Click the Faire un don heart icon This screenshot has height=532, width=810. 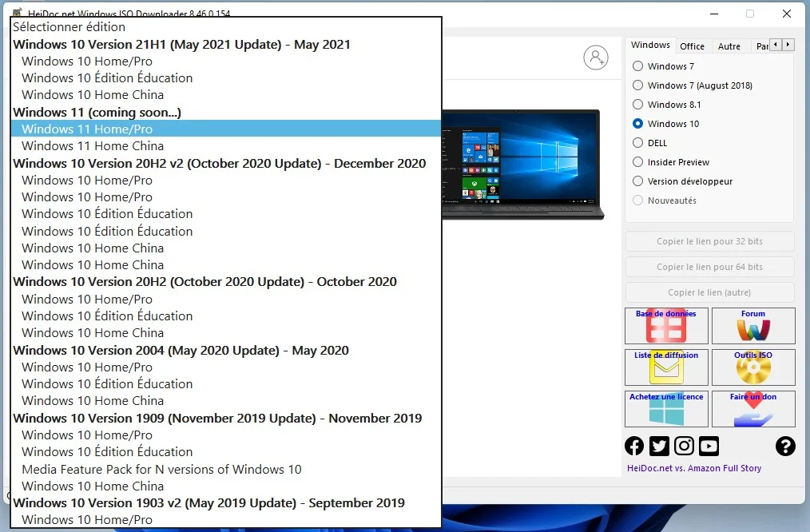pos(753,408)
